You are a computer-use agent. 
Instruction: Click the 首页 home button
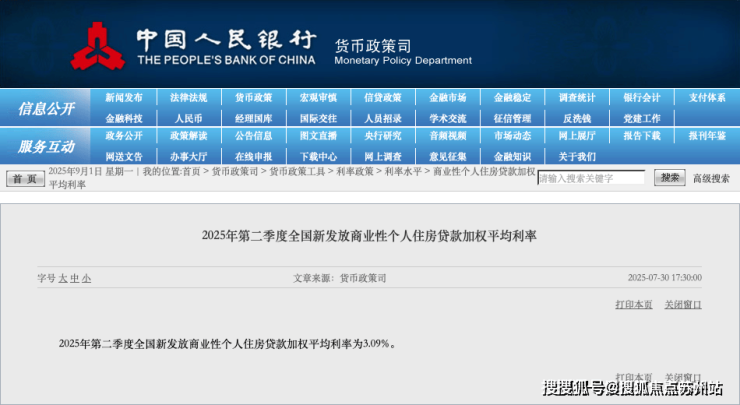[25, 179]
